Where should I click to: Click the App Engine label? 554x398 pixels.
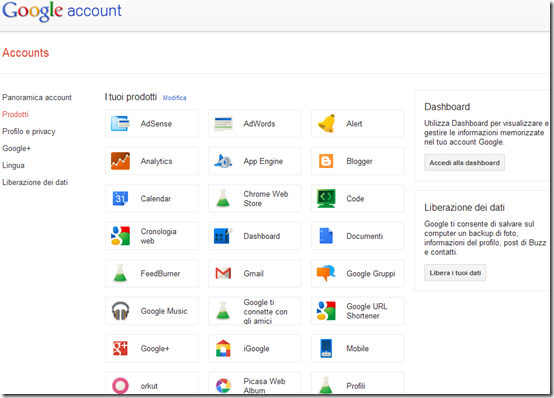coord(263,161)
